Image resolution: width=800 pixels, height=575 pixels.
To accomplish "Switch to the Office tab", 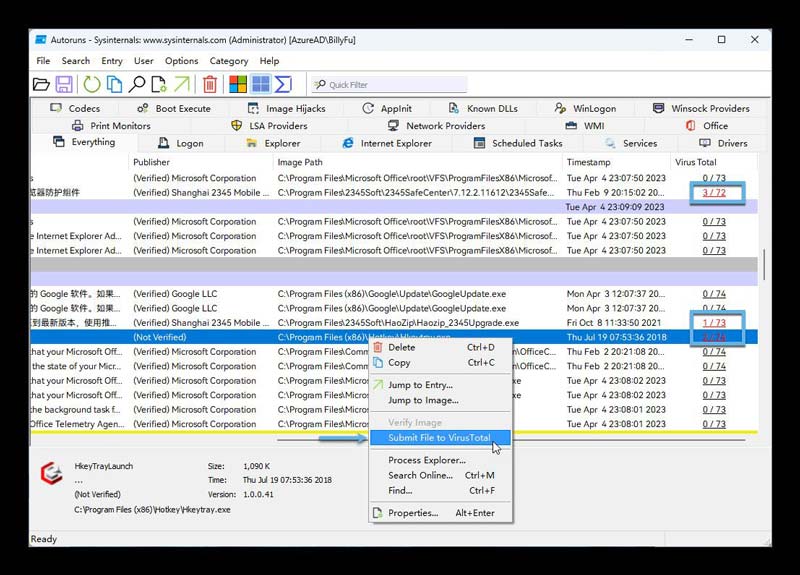I will click(x=707, y=126).
